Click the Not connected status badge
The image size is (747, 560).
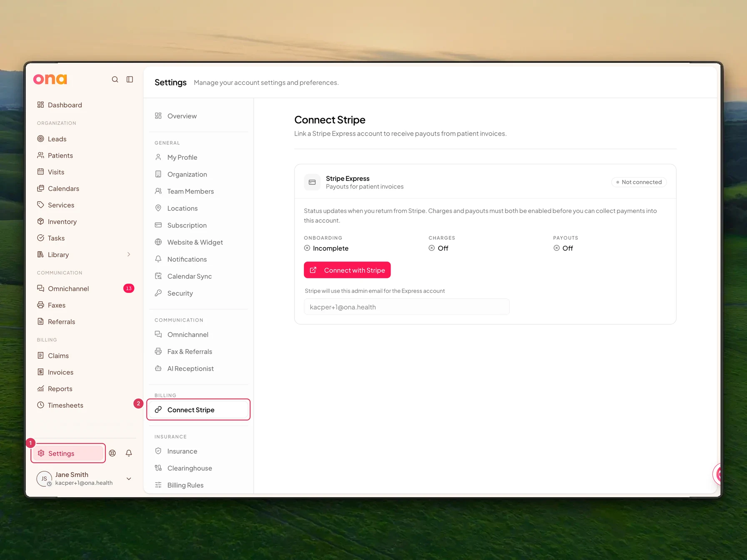tap(639, 182)
